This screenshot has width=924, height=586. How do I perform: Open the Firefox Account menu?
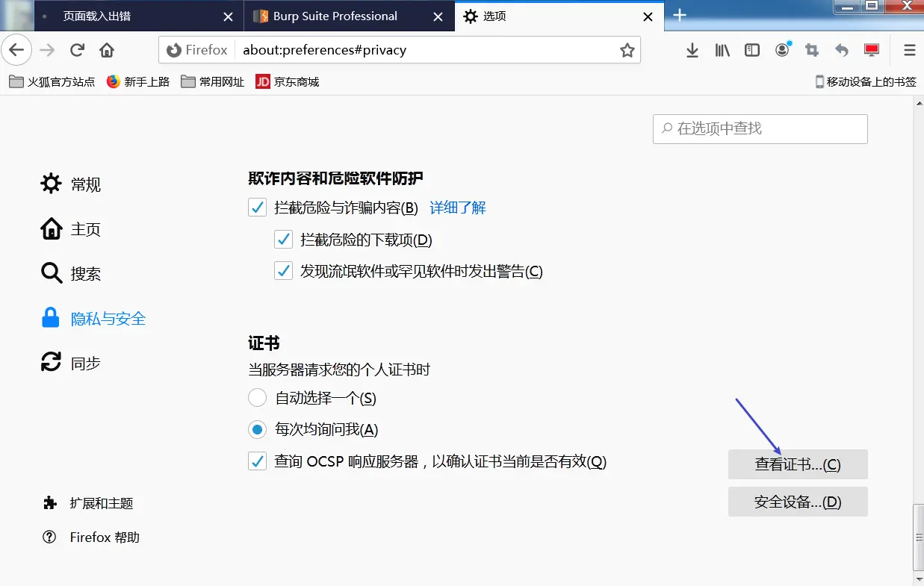click(x=782, y=50)
